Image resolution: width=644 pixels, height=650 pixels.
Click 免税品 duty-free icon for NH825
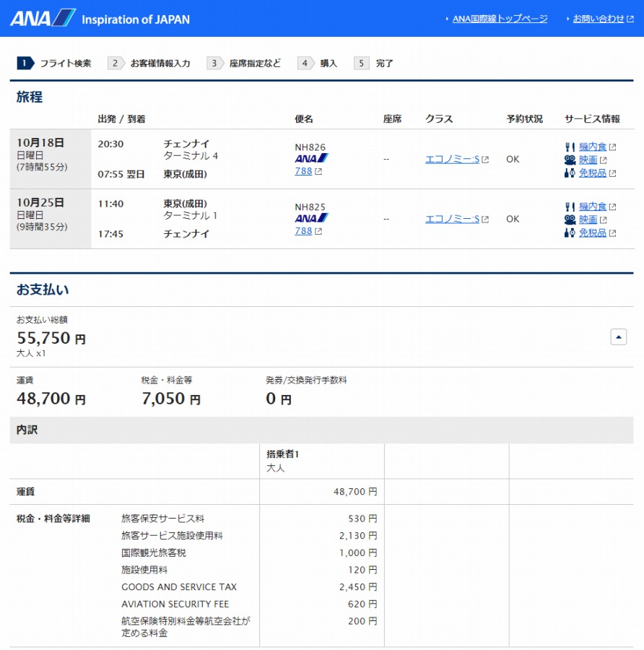(x=570, y=233)
